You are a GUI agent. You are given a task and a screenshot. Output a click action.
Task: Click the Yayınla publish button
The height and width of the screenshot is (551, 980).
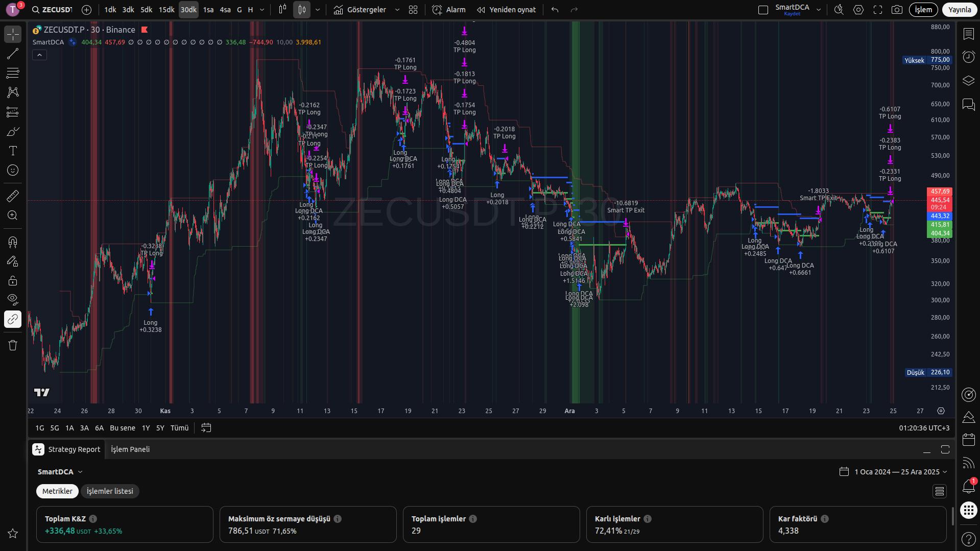(959, 10)
